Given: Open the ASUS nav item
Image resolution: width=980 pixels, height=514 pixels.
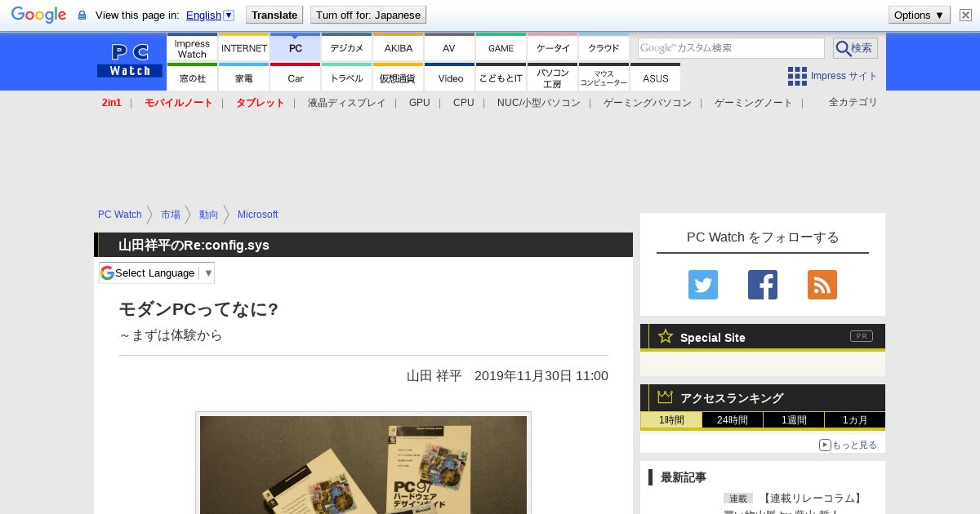Looking at the screenshot, I should pyautogui.click(x=655, y=78).
